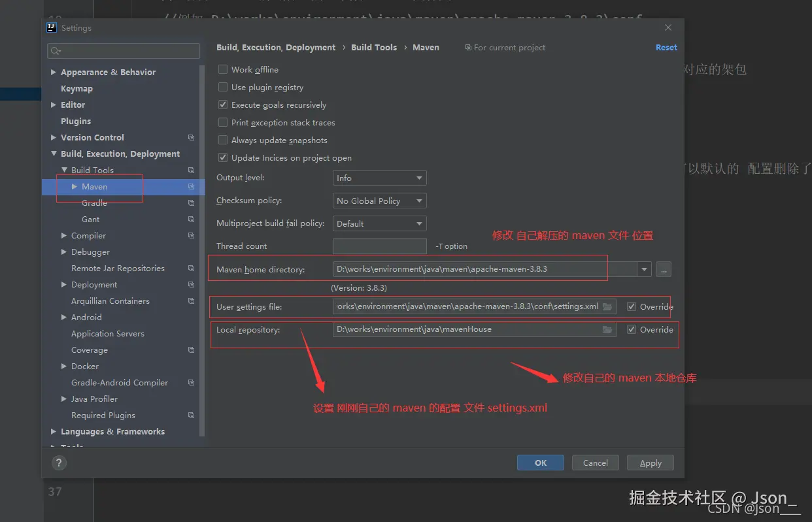Screen dimensions: 812x522
Task: Open Application Servers settings
Action: [108, 333]
